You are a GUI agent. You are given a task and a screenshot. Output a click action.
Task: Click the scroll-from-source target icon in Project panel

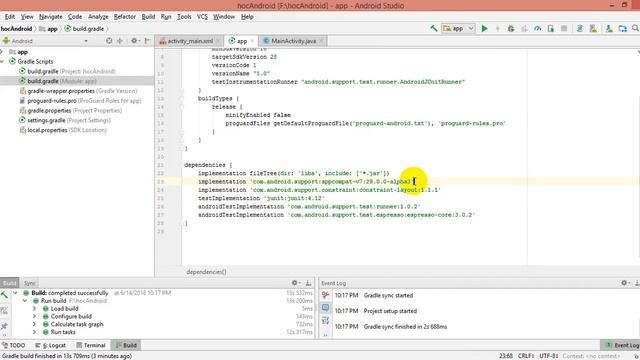[109, 41]
